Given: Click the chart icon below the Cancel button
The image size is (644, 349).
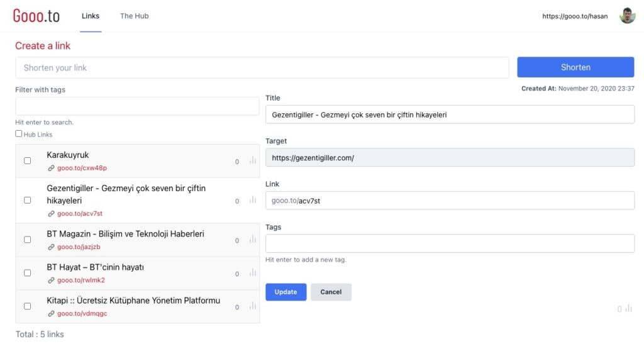Looking at the screenshot, I should [628, 309].
